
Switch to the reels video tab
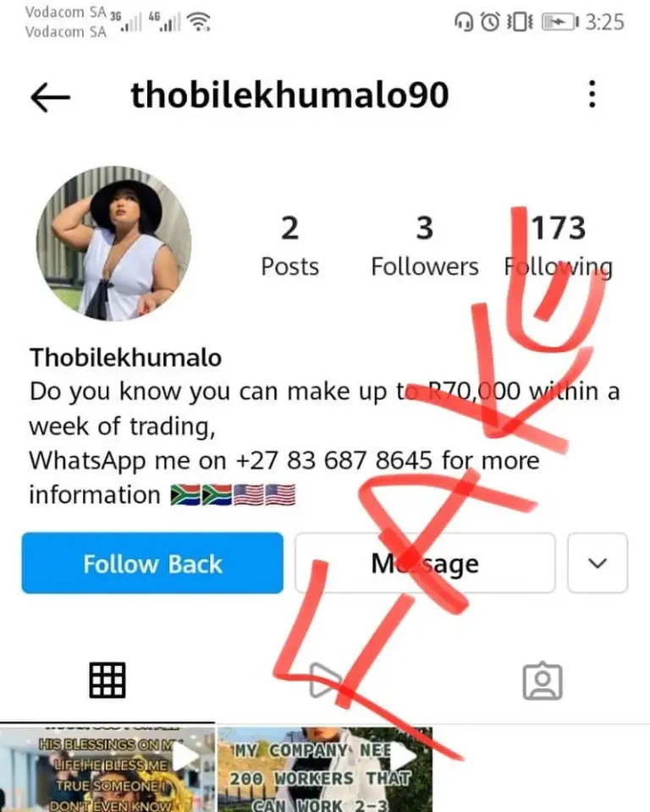[x=325, y=680]
